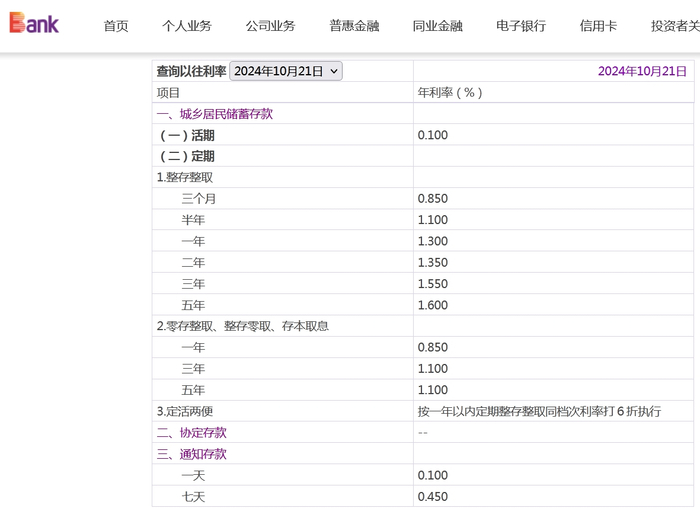
Task: Open the 公司业务 menu
Action: tap(271, 26)
